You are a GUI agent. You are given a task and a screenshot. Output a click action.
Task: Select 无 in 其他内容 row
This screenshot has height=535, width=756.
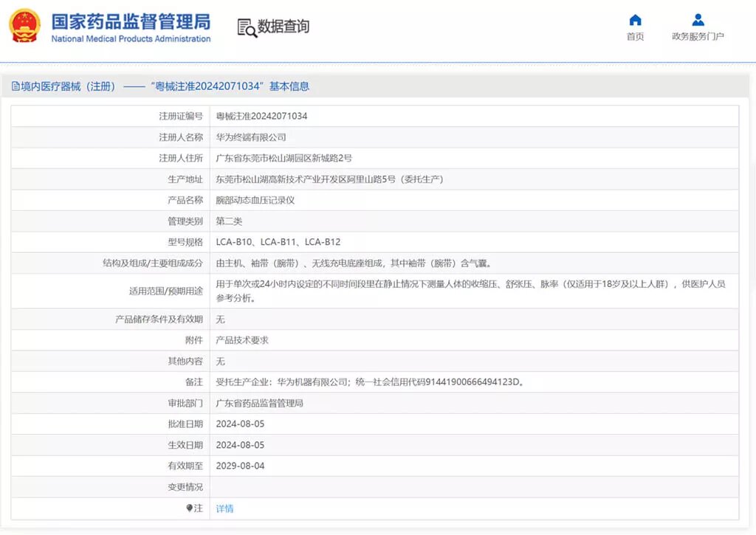[x=220, y=361]
